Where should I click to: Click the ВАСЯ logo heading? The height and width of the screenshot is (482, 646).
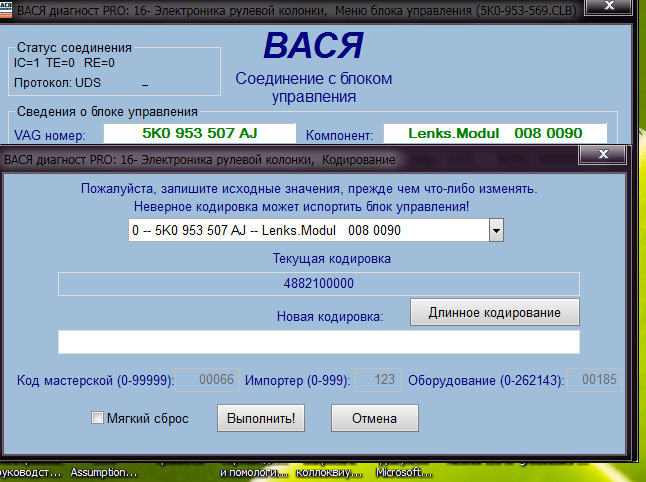pos(314,45)
